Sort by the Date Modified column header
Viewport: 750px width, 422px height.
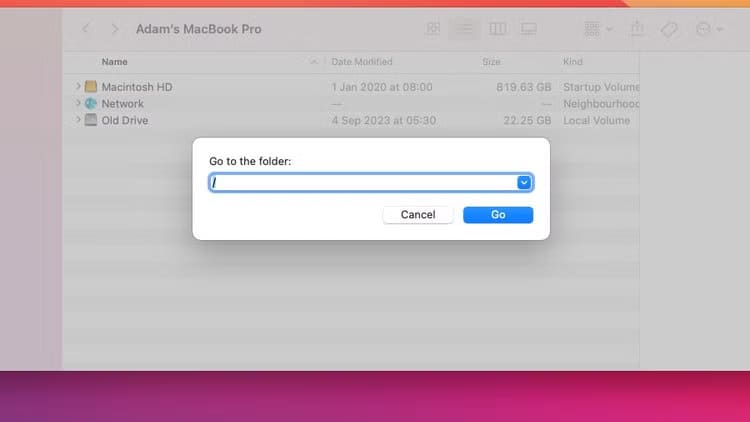[362, 62]
